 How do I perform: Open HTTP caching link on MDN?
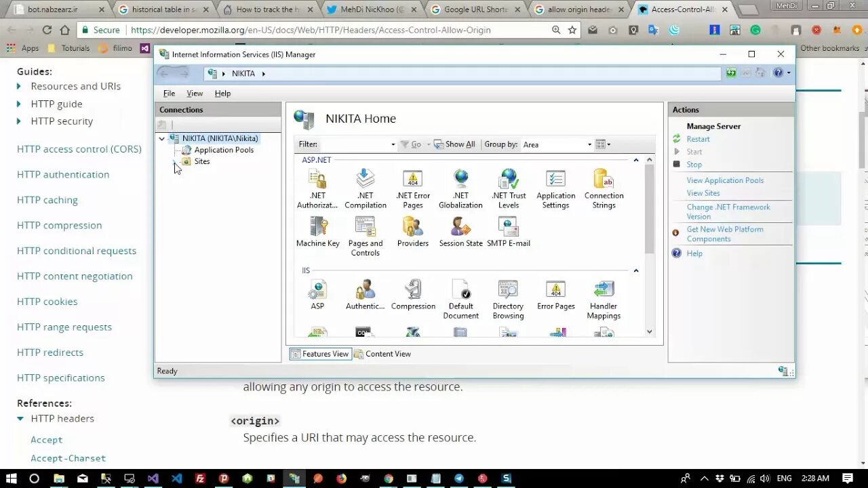pos(47,200)
